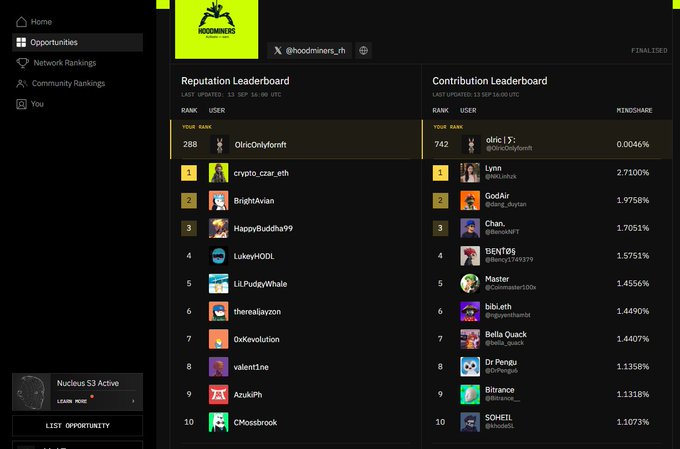This screenshot has width=680, height=449.
Task: Go to Network Rankings
Action: pyautogui.click(x=77, y=63)
